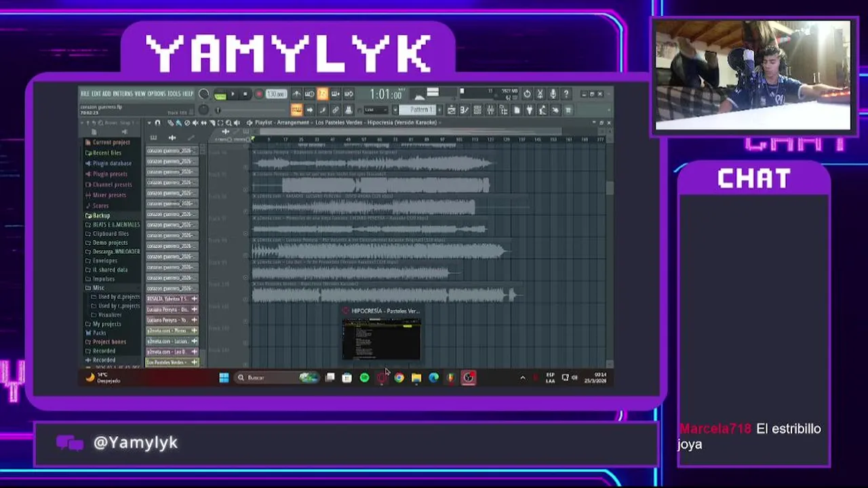
Task: Open the FILE menu in FL Studio
Action: coord(85,94)
